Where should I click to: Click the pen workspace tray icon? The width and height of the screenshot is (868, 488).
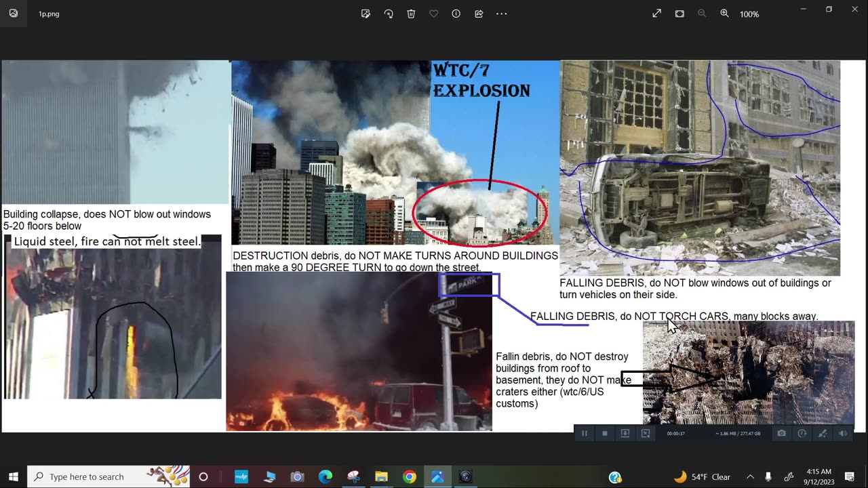[789, 476]
